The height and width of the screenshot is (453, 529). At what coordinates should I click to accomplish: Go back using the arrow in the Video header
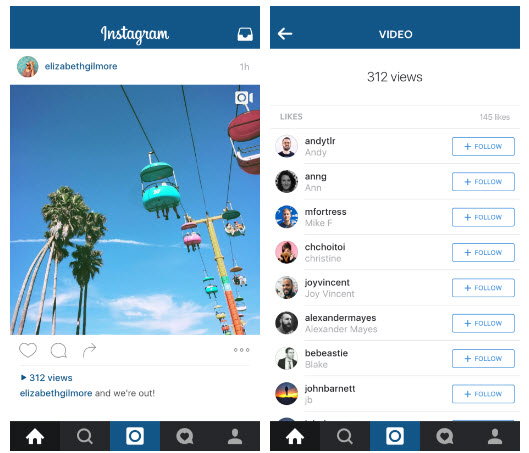(285, 34)
